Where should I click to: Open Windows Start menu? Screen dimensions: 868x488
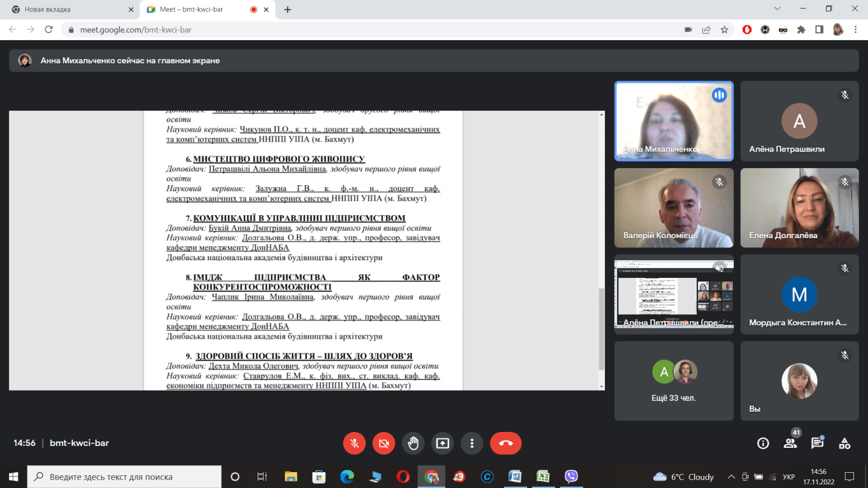(13, 476)
